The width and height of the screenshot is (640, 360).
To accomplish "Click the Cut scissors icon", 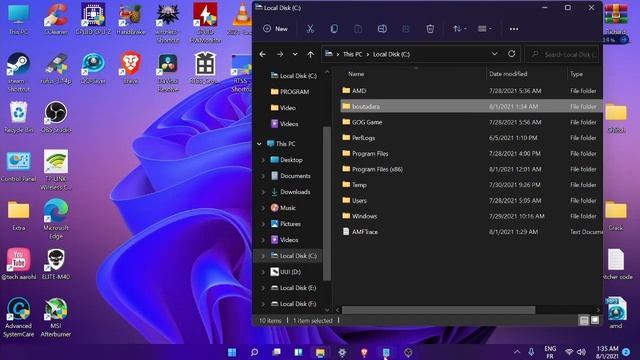I will [310, 29].
